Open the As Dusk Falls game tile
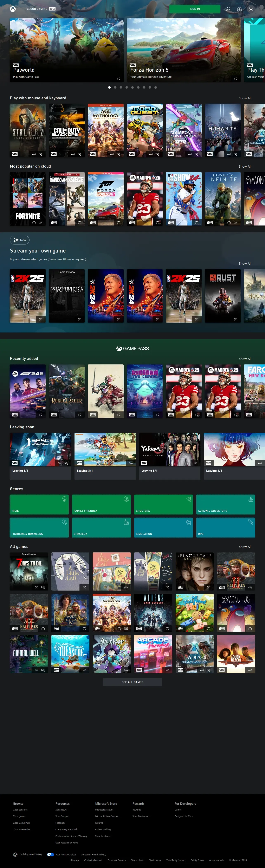This screenshot has width=265, height=868. [x=236, y=654]
